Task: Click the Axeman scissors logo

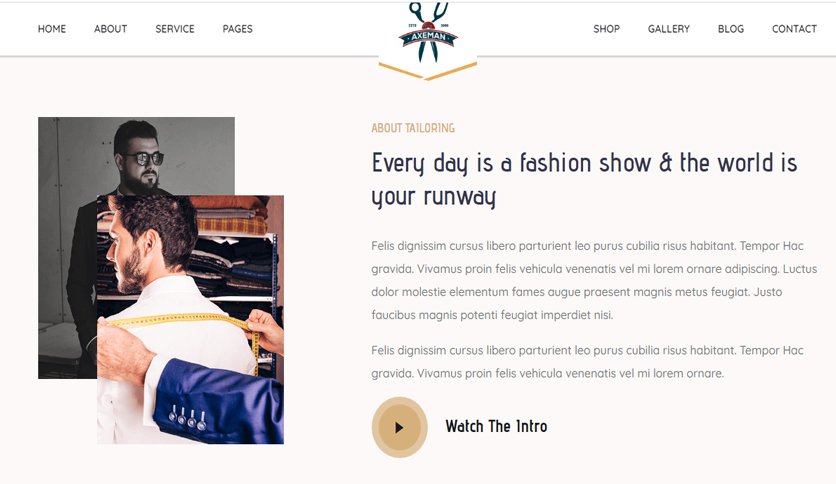Action: [428, 33]
